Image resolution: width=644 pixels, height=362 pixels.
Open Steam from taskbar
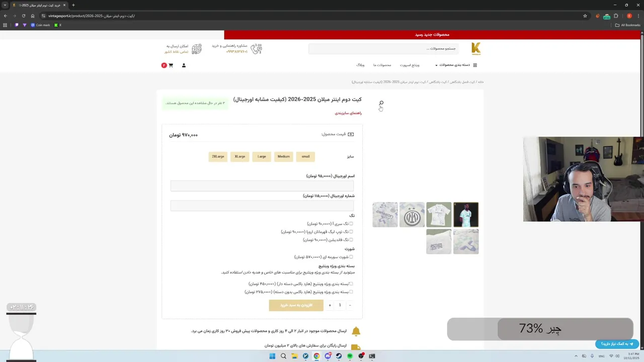(339, 356)
